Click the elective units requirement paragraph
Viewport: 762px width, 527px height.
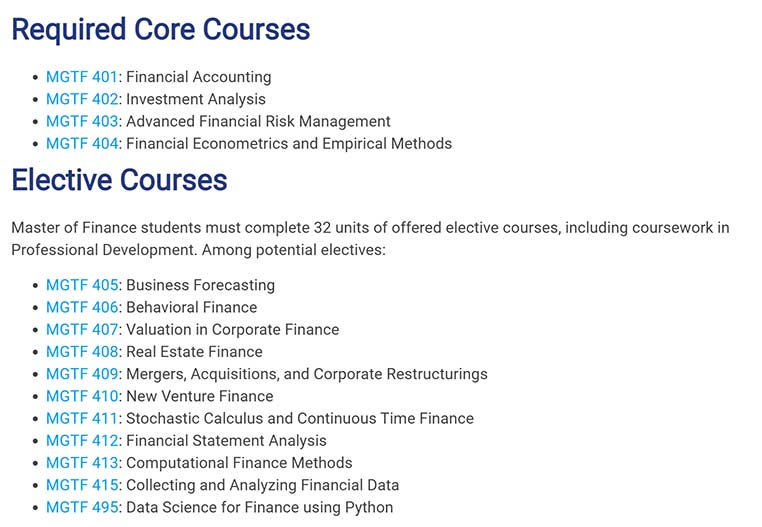(370, 239)
